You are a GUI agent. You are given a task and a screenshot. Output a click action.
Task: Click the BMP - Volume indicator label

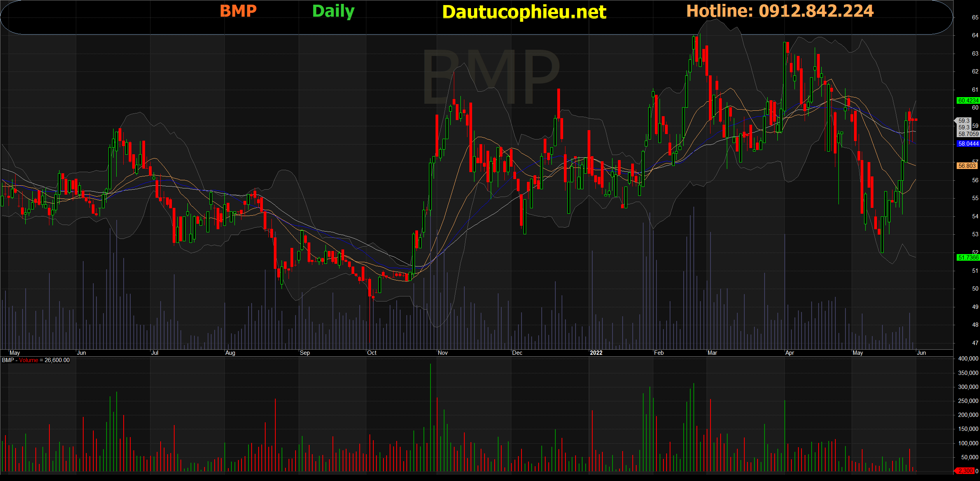(36, 360)
